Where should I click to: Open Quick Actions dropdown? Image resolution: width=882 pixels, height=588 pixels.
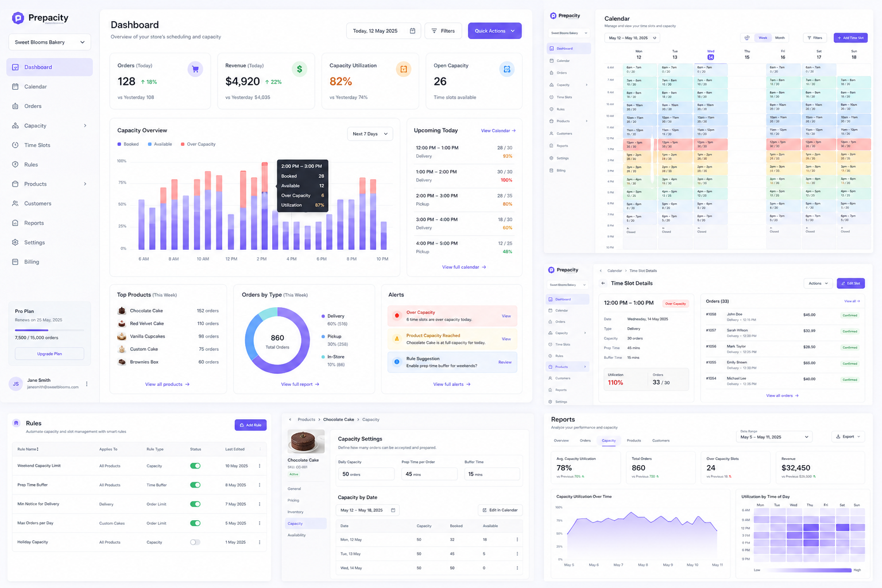tap(494, 31)
